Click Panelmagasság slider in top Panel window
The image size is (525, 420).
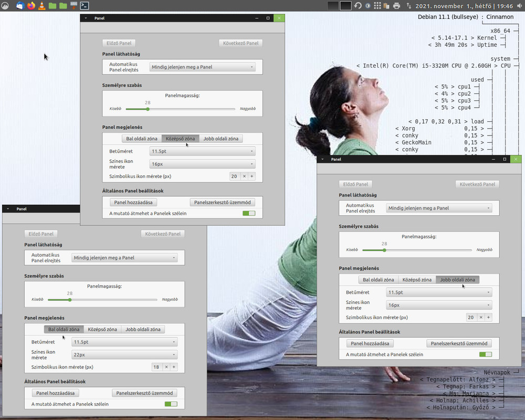[181, 109]
